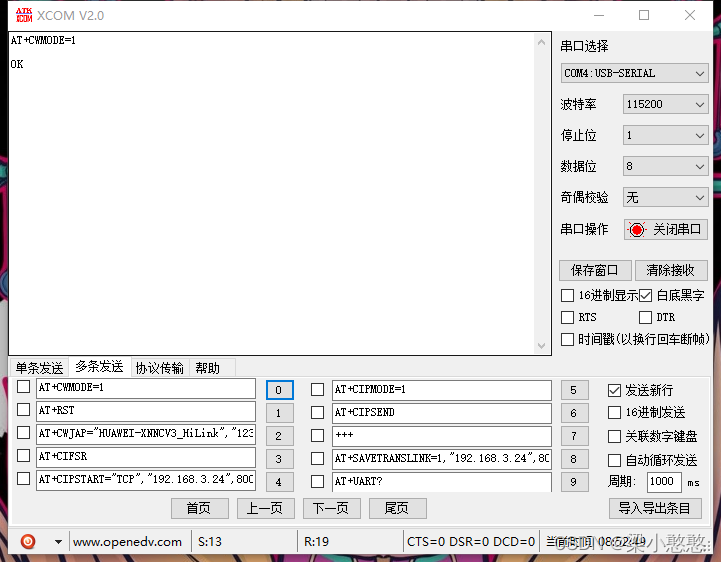The width and height of the screenshot is (721, 562).
Task: Click the ATK XCOM logo in title bar
Action: [x=23, y=16]
